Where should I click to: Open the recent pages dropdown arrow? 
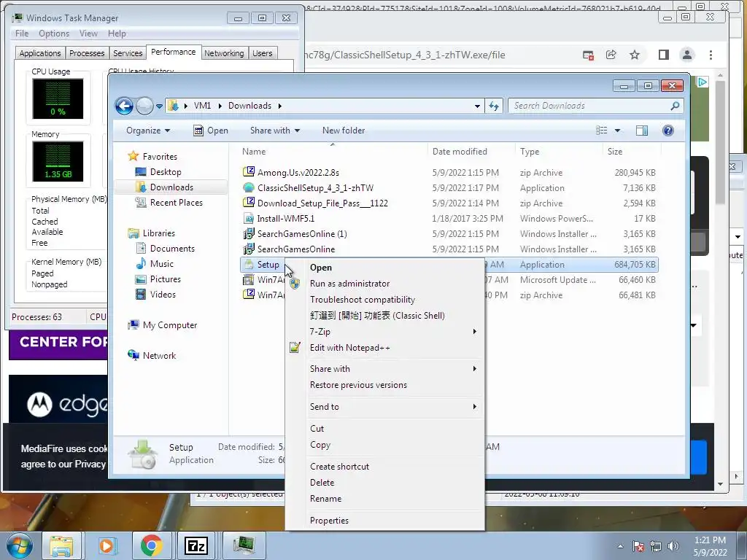(x=159, y=106)
